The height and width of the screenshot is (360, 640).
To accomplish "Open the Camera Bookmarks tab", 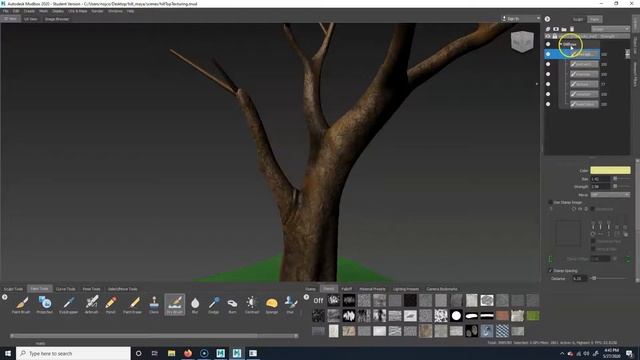I will click(x=442, y=289).
